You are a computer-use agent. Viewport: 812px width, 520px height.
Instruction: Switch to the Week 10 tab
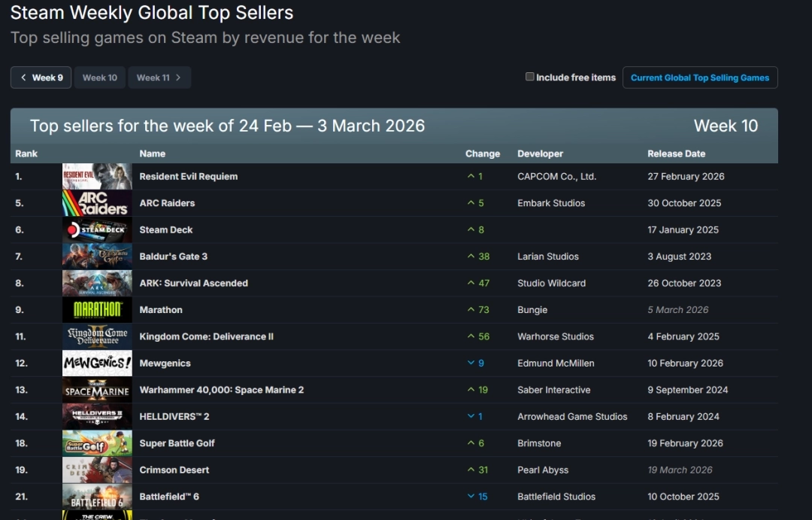click(x=99, y=77)
